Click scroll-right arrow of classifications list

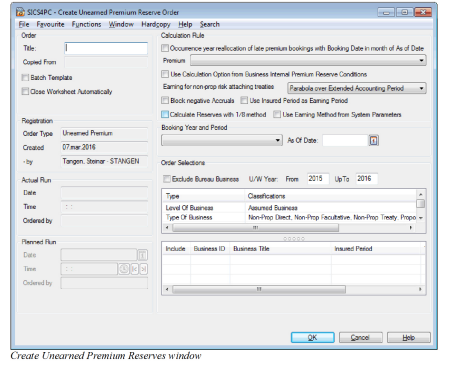[411, 228]
